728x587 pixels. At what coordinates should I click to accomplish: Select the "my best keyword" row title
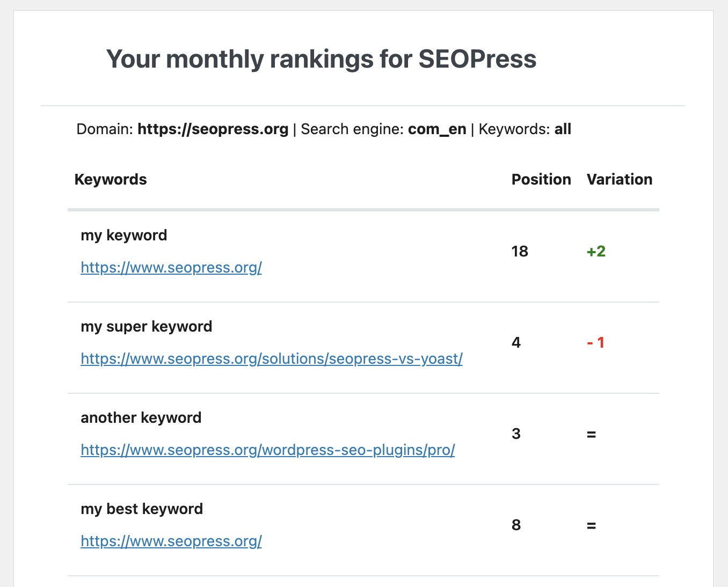point(142,509)
